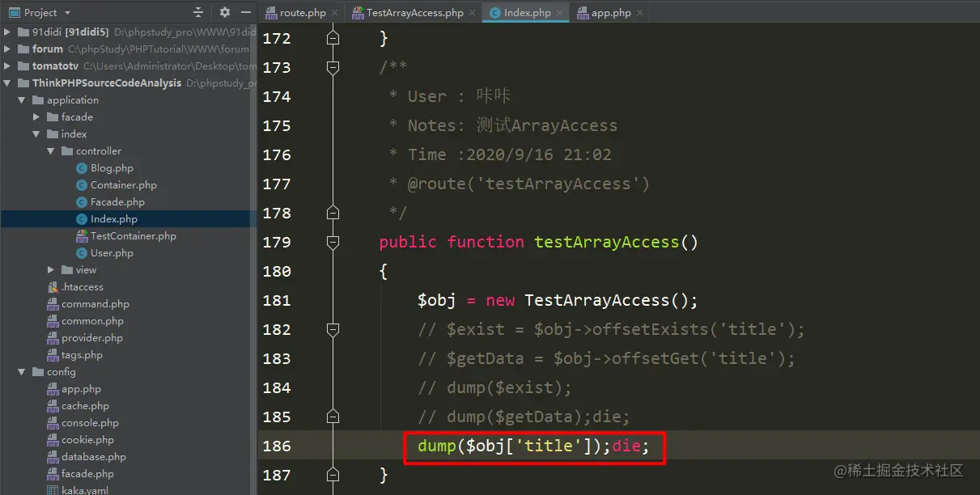Close the route.php tab
Viewport: 980px width, 495px height.
334,13
